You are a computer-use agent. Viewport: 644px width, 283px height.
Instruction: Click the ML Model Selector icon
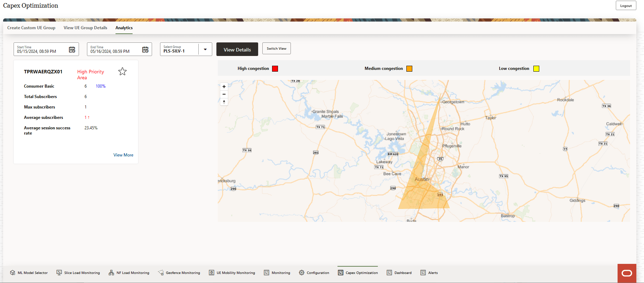(x=13, y=273)
